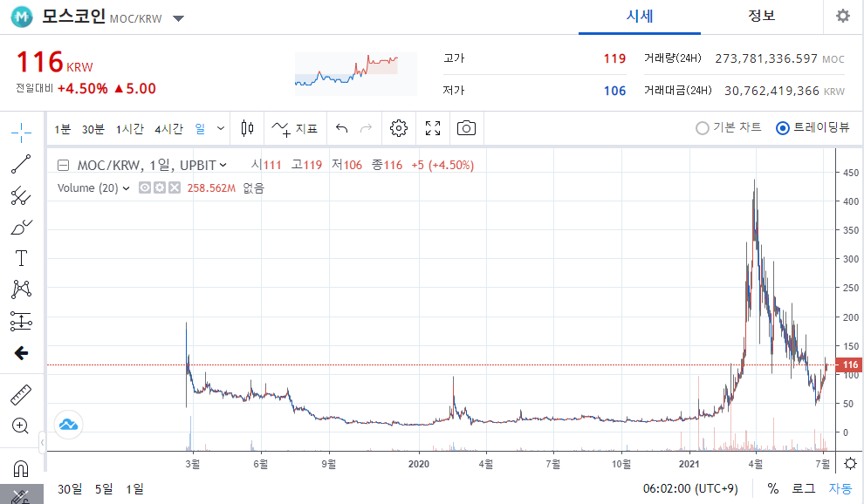Redo the chart action

pyautogui.click(x=366, y=128)
